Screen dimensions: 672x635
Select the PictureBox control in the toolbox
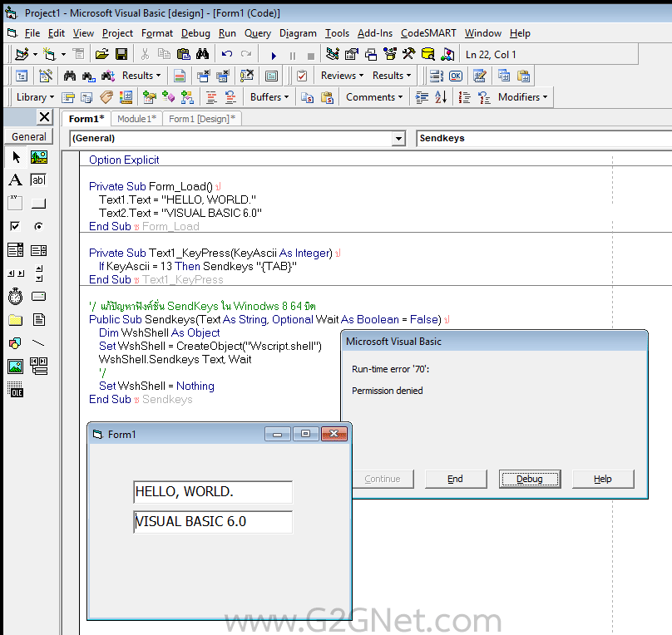click(39, 157)
